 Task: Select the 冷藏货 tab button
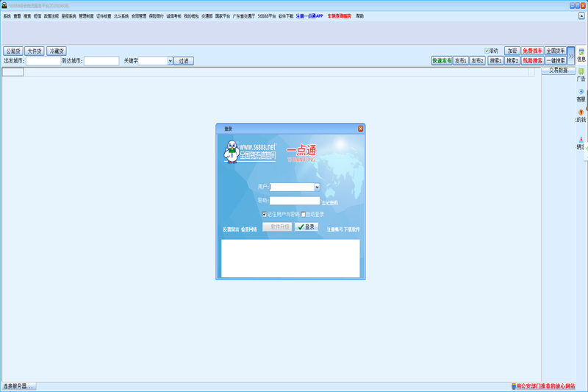tap(57, 51)
